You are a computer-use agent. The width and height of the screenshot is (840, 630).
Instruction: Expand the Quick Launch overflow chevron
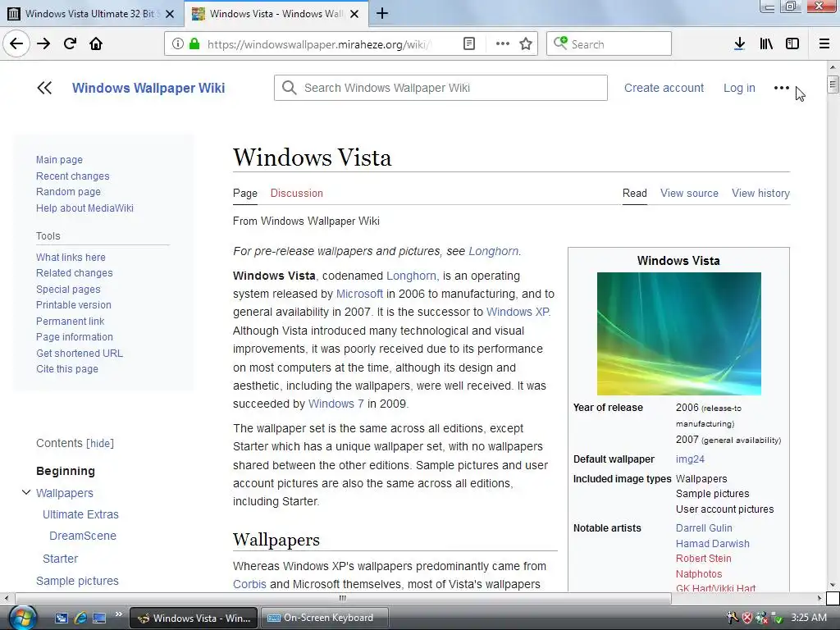(118, 614)
